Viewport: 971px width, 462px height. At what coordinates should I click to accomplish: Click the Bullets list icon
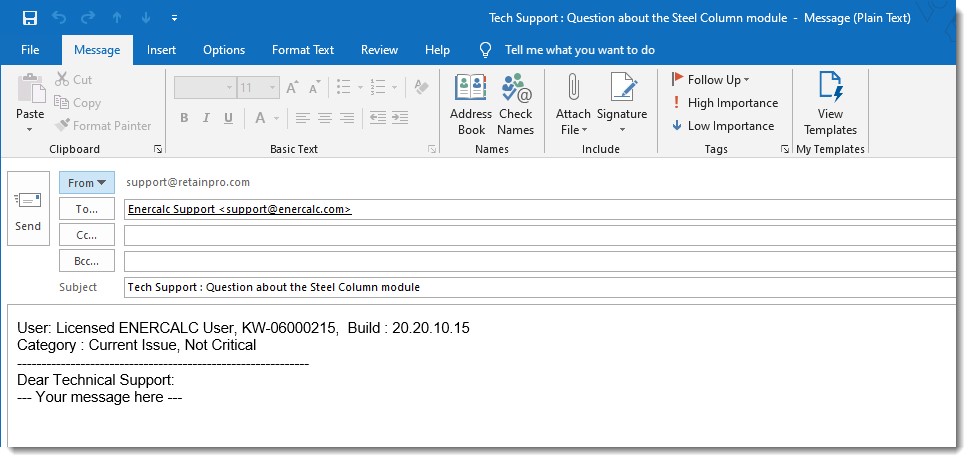pyautogui.click(x=344, y=87)
